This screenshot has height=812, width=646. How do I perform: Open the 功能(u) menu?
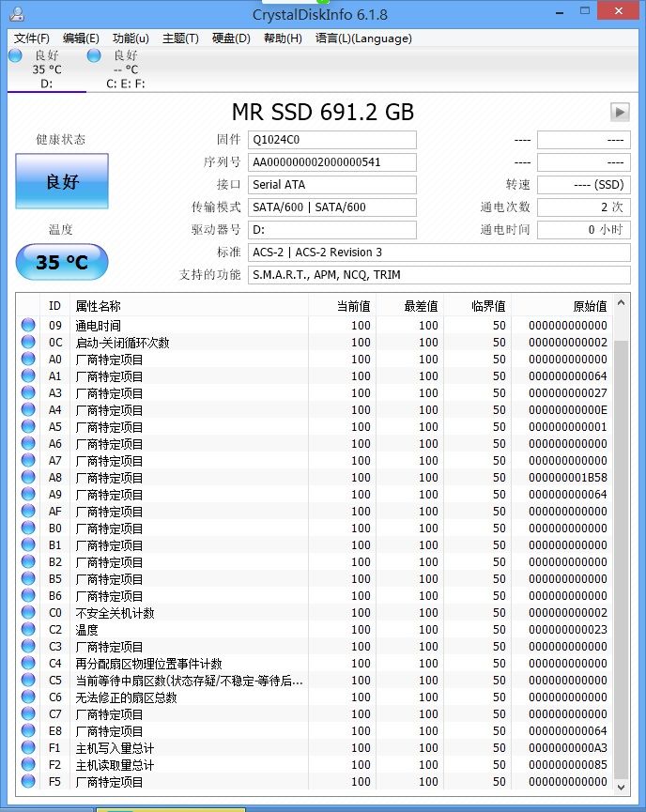point(131,38)
